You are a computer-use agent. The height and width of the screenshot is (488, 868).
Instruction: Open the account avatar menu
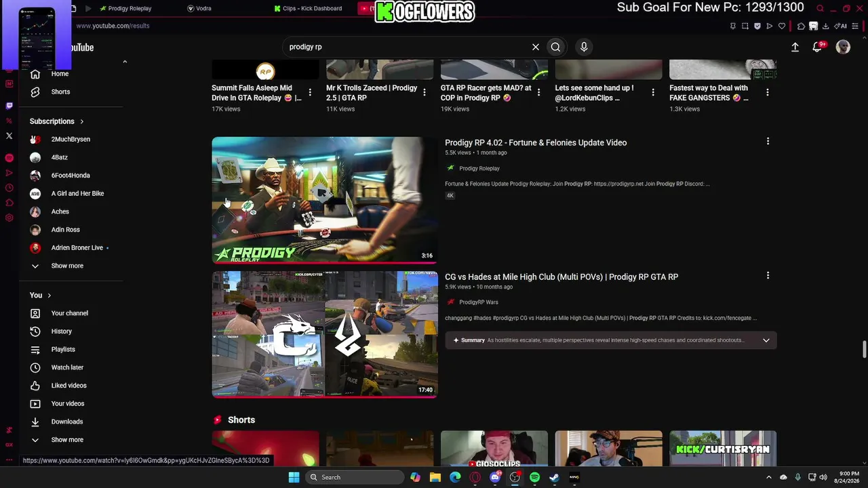pyautogui.click(x=843, y=47)
